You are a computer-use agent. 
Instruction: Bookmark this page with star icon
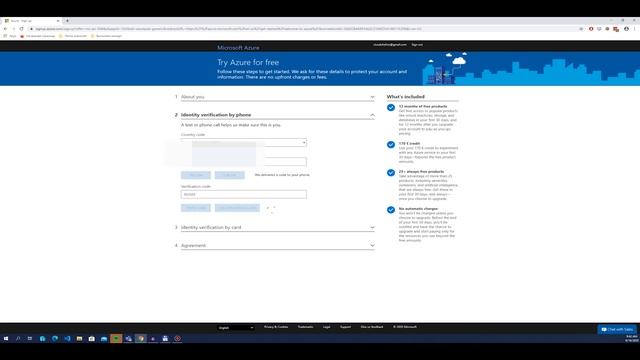[581, 29]
